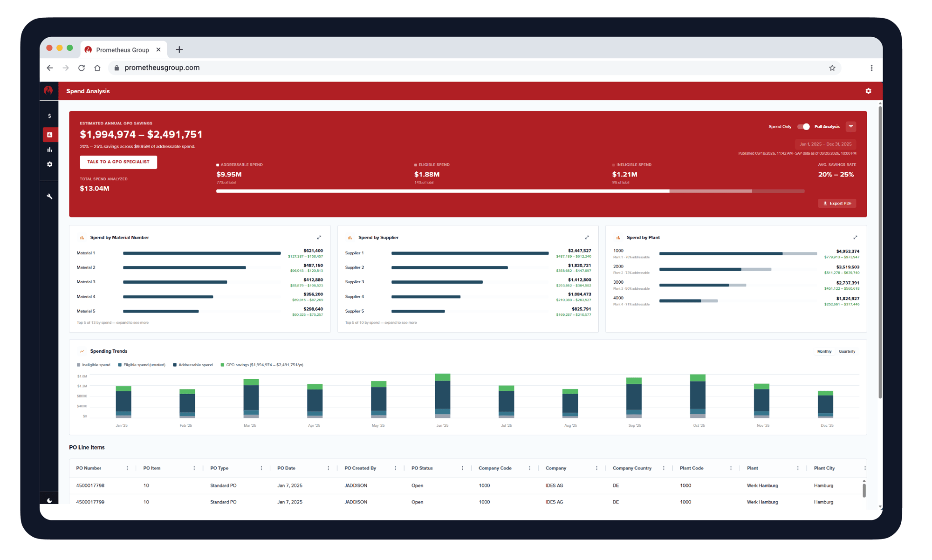The height and width of the screenshot is (560, 932).
Task: Reload the page in browser toolbar
Action: pos(82,68)
